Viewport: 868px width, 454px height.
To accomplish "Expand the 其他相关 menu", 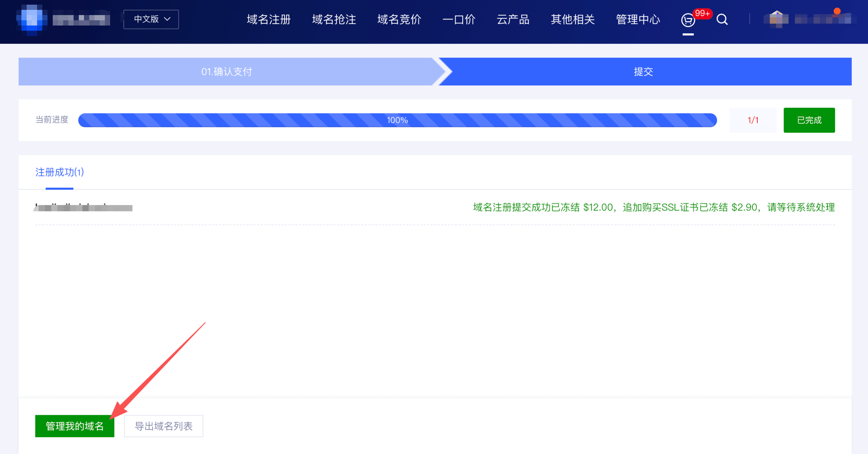I will pyautogui.click(x=572, y=19).
